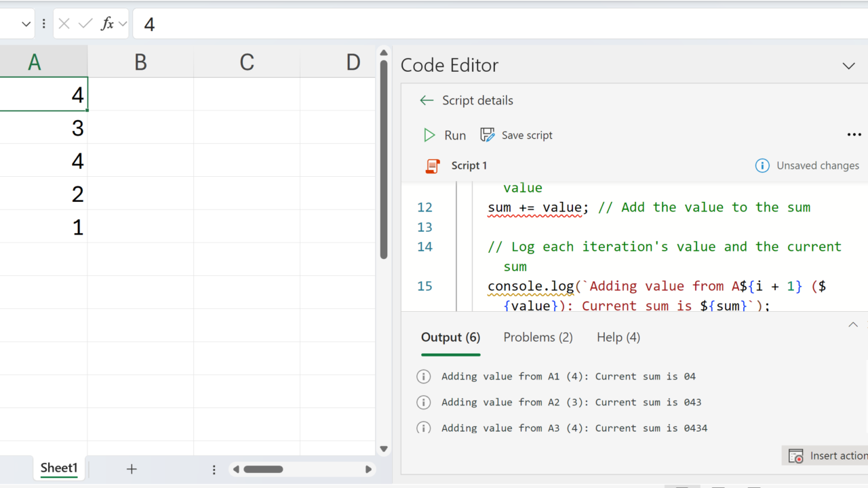
Task: Click the formula bar enter checkmark
Action: click(85, 24)
